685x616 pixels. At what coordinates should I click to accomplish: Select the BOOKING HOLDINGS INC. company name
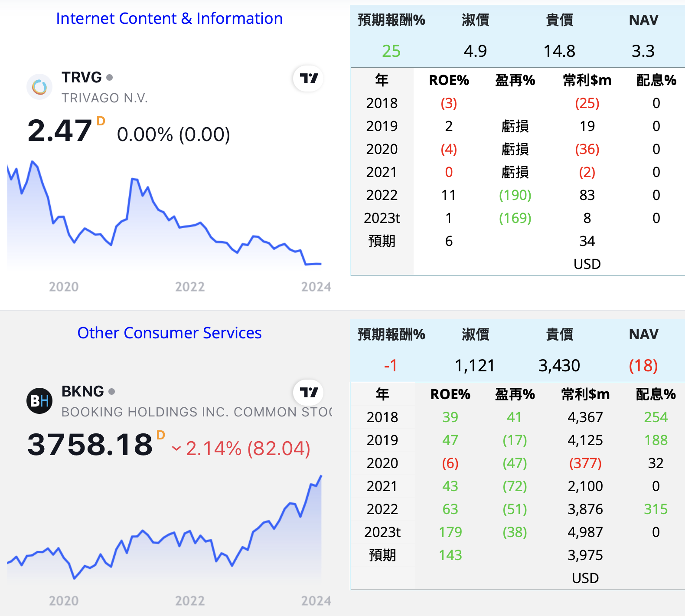coord(197,412)
